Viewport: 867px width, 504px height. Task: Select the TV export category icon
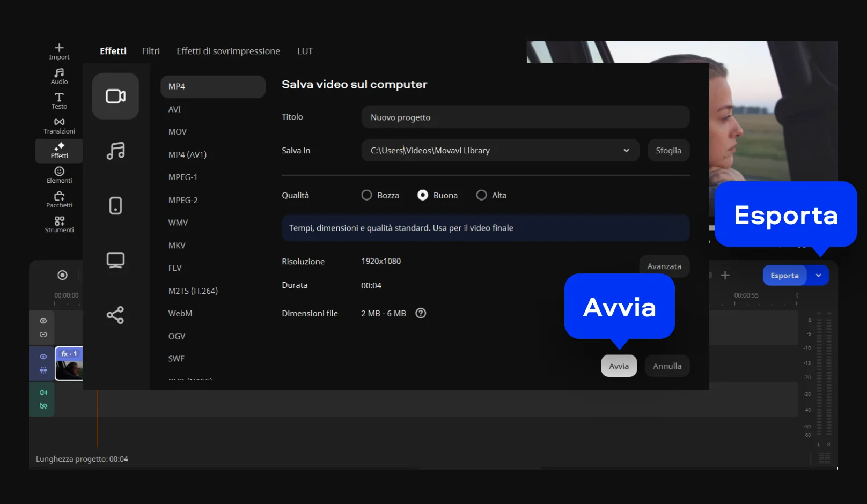(115, 261)
